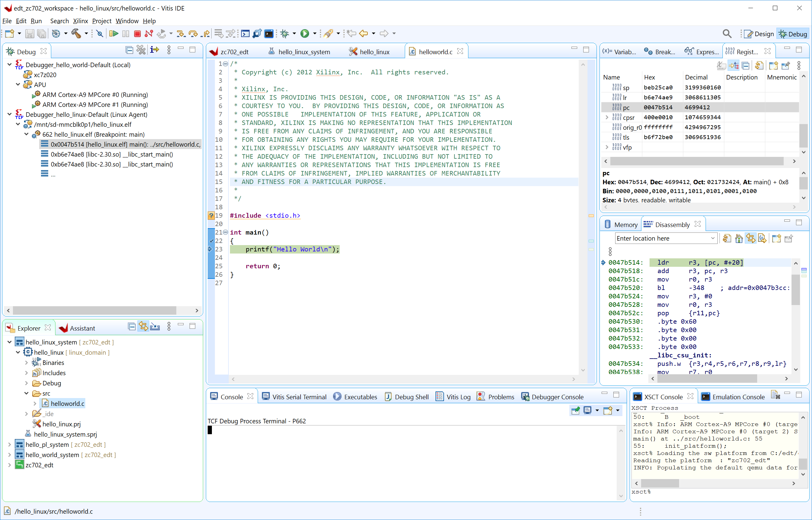Click the red Terminate button

pyautogui.click(x=137, y=33)
